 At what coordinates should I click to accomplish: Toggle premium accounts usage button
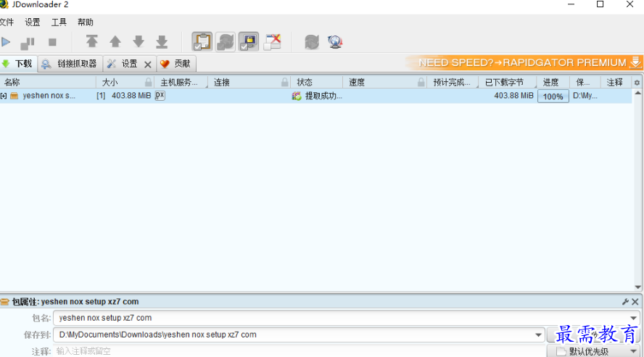249,41
